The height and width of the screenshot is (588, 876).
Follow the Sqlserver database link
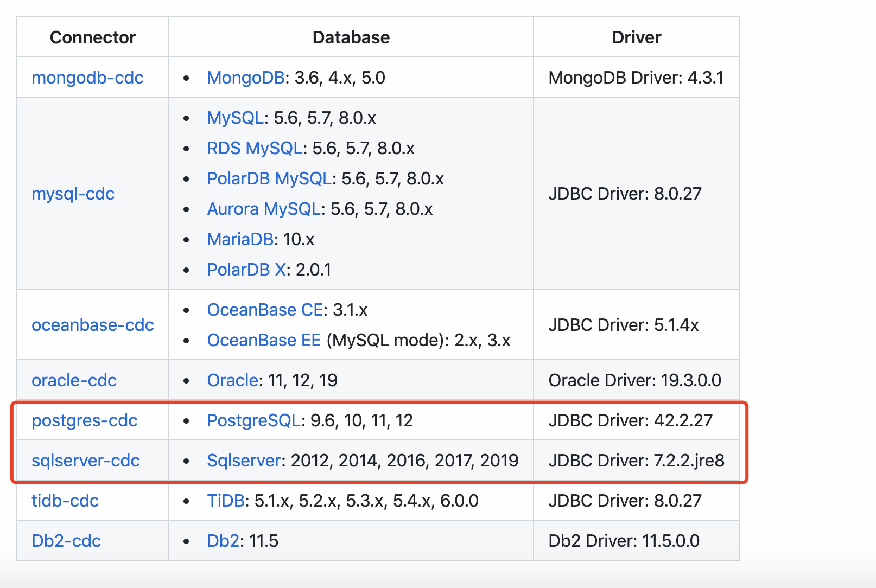click(x=244, y=461)
